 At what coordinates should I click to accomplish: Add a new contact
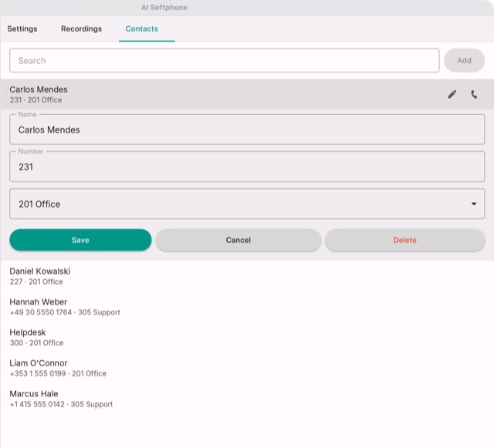(464, 60)
